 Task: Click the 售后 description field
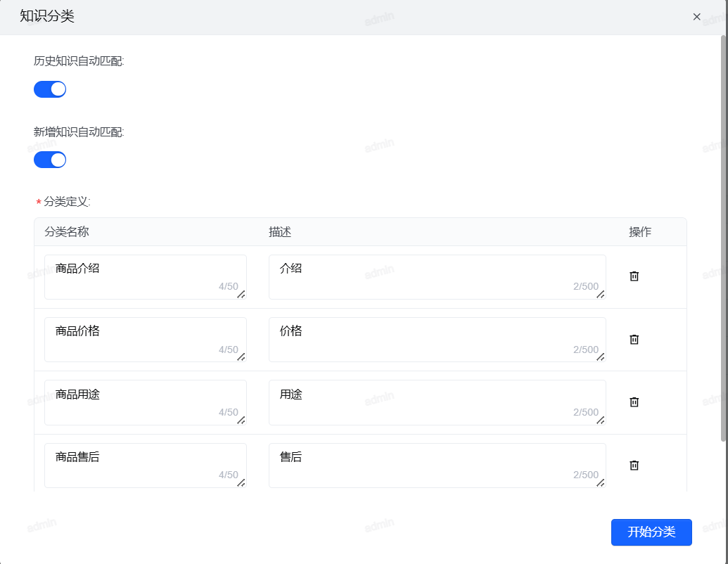[x=437, y=466]
